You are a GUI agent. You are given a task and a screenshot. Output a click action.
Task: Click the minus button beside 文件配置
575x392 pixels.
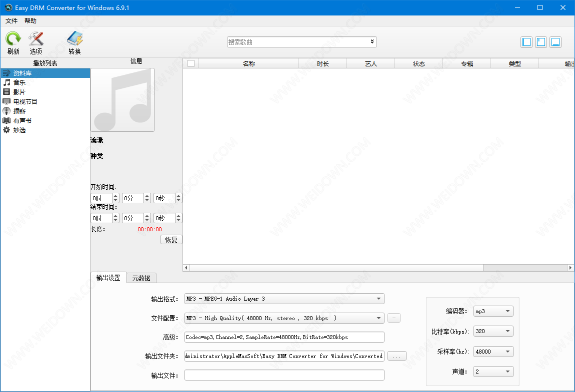point(394,318)
